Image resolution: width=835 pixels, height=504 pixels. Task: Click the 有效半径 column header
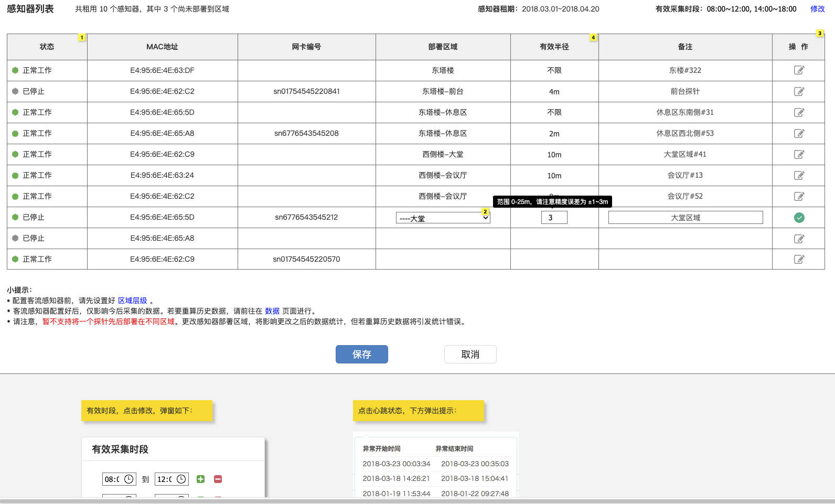click(x=554, y=47)
